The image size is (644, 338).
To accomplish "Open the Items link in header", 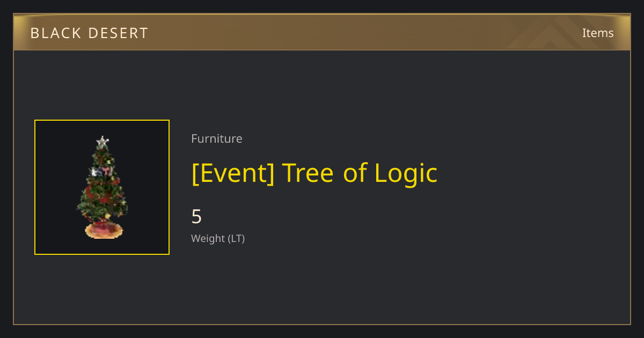I will tap(598, 33).
